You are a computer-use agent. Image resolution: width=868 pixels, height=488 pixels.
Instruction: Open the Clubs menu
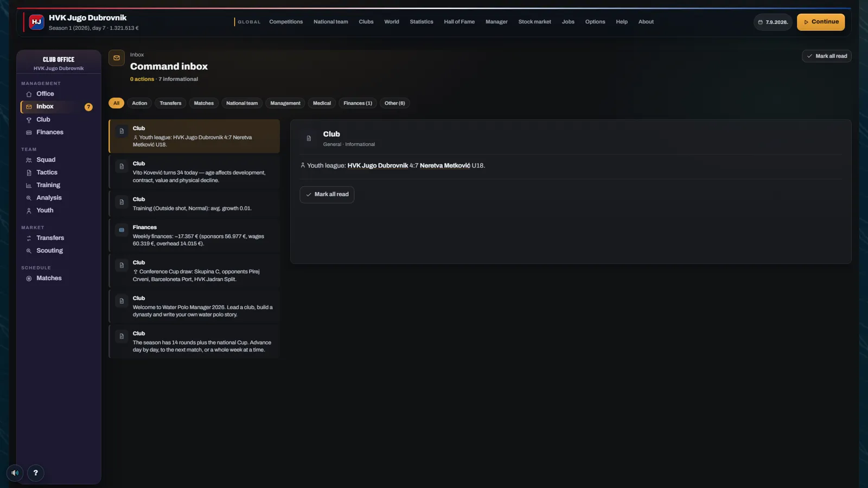click(x=366, y=22)
